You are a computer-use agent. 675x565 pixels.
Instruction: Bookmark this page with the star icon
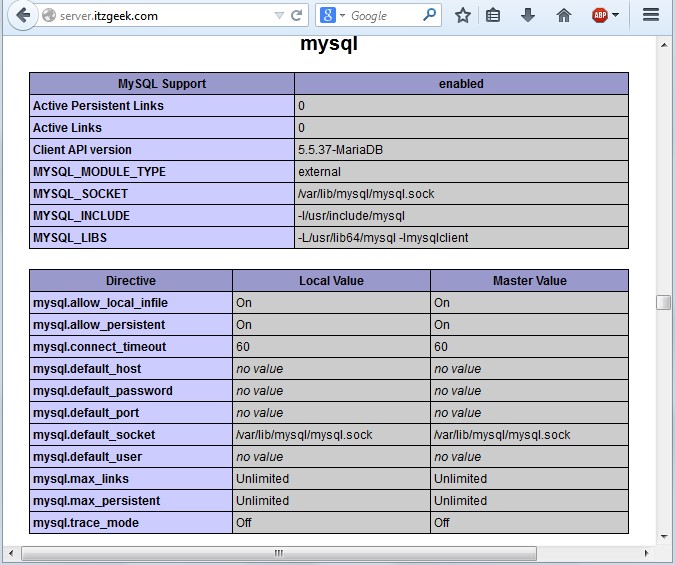click(462, 15)
